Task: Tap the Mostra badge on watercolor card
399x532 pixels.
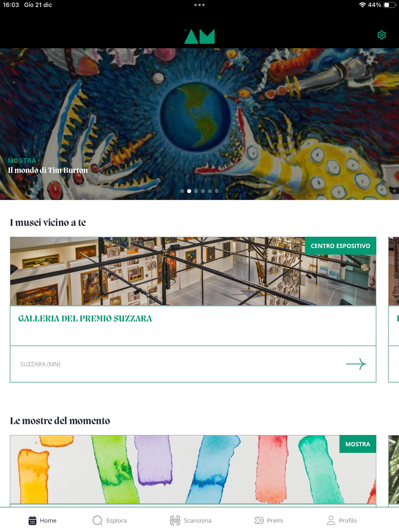Action: (x=358, y=444)
